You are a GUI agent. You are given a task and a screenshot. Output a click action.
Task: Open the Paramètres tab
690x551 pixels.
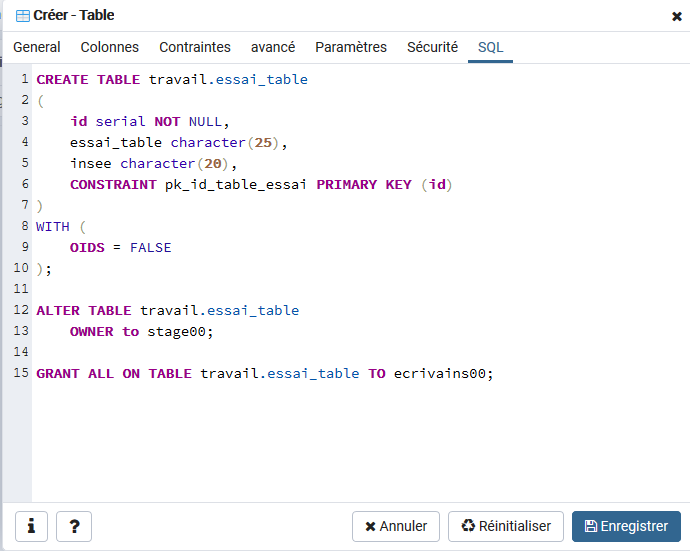coord(351,47)
